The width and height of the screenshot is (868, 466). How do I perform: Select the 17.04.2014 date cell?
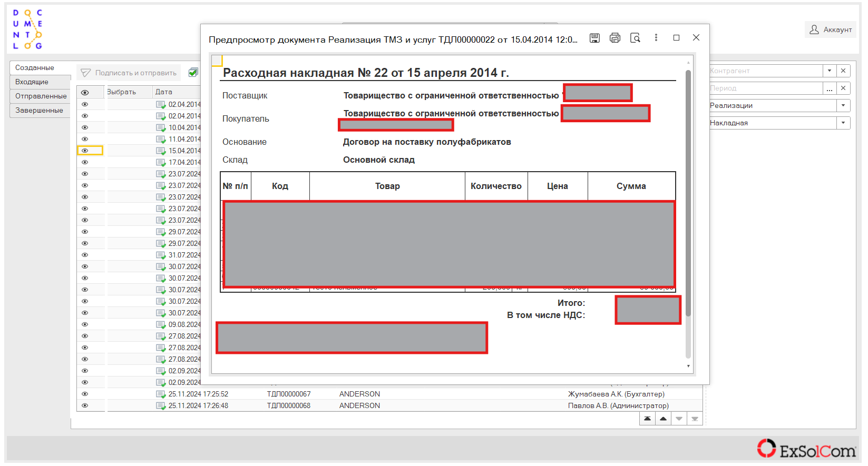point(184,162)
